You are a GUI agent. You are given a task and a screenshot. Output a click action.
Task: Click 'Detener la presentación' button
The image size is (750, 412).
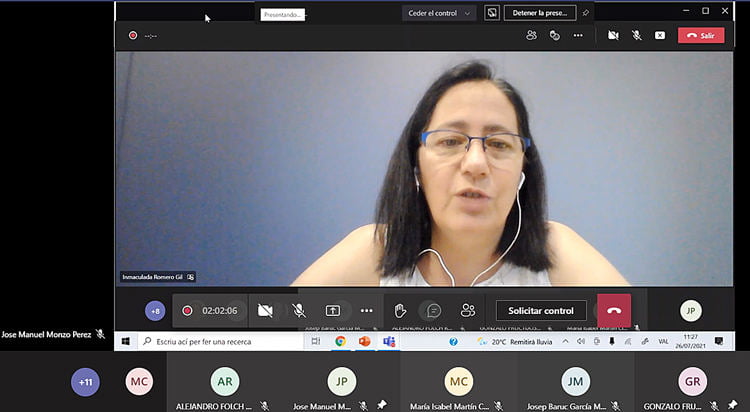[540, 13]
